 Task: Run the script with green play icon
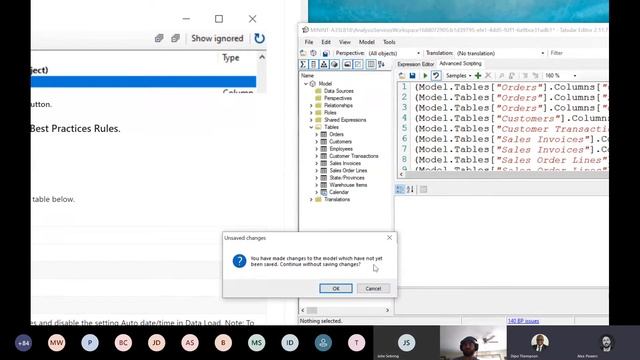425,76
